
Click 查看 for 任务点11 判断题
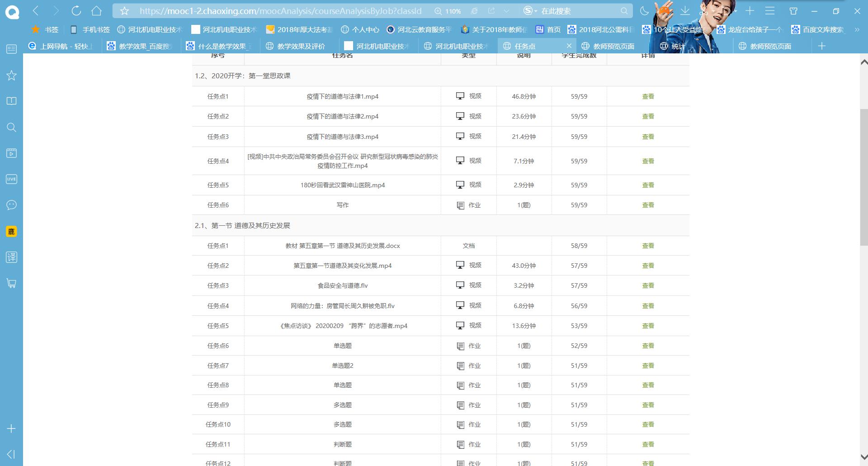coord(648,444)
